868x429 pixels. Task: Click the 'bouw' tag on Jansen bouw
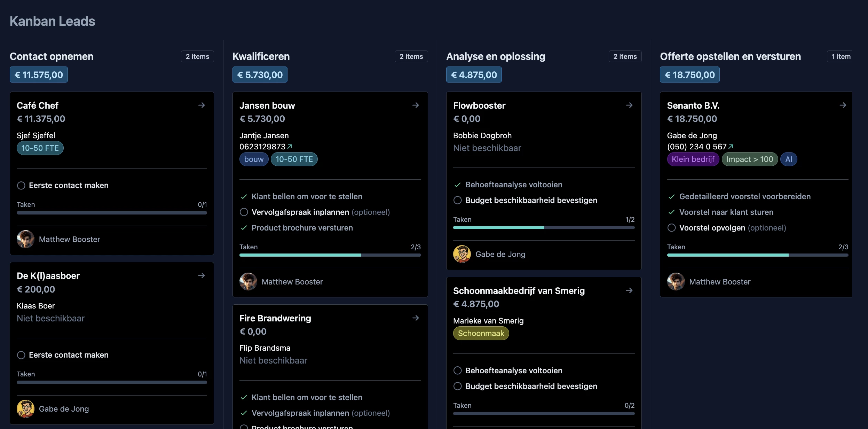point(254,159)
